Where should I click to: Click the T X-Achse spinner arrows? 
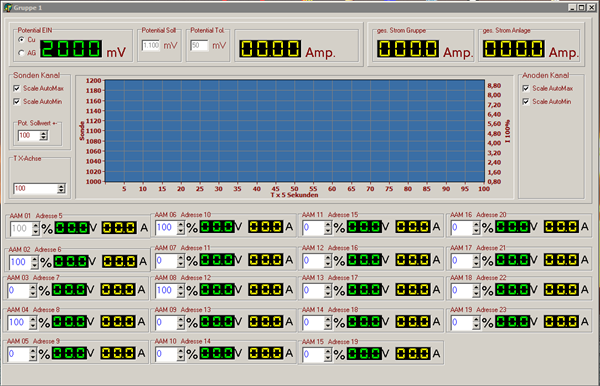click(x=61, y=189)
